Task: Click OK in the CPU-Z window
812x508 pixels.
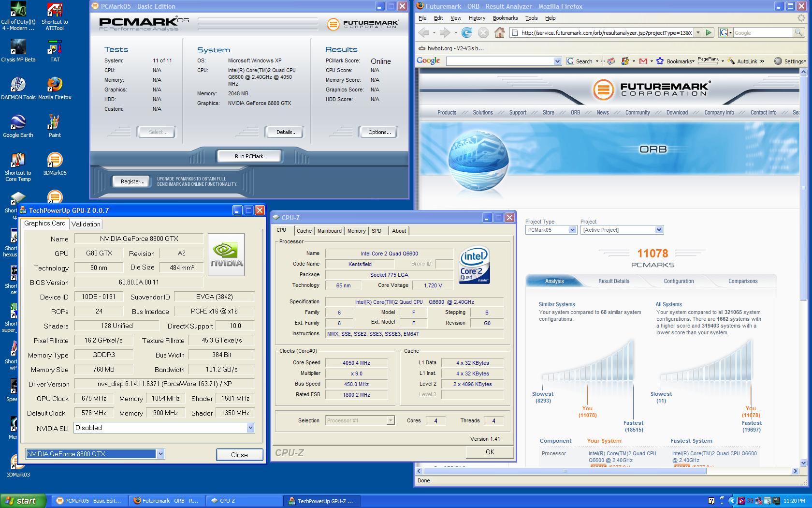Action: point(490,452)
